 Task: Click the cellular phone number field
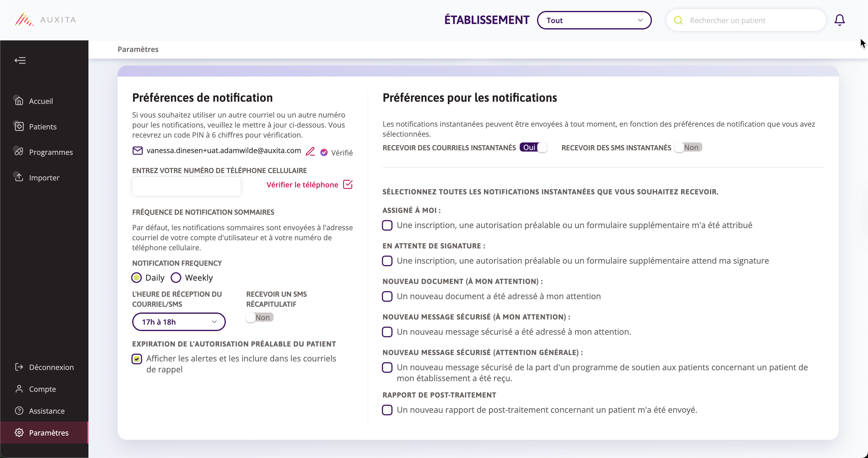(186, 186)
